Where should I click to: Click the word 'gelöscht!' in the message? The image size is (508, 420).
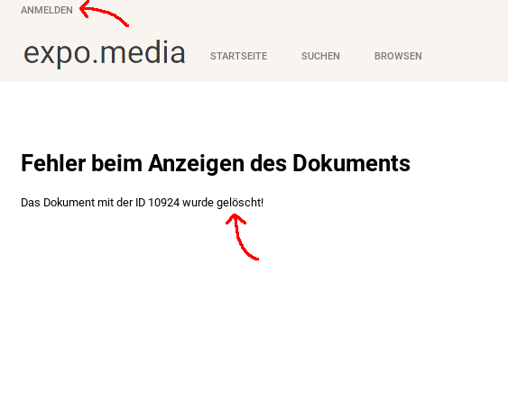coord(240,203)
